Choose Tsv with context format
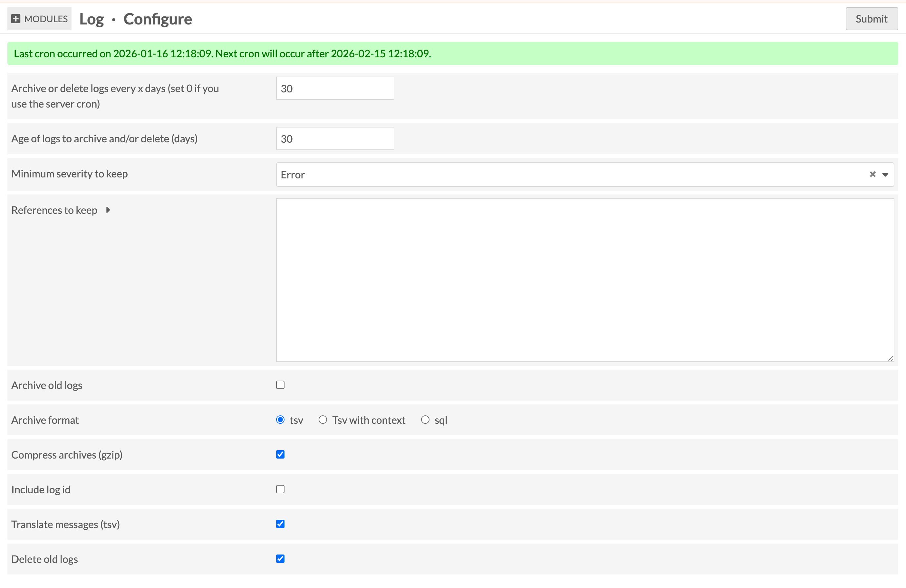906x588 pixels. pos(323,420)
